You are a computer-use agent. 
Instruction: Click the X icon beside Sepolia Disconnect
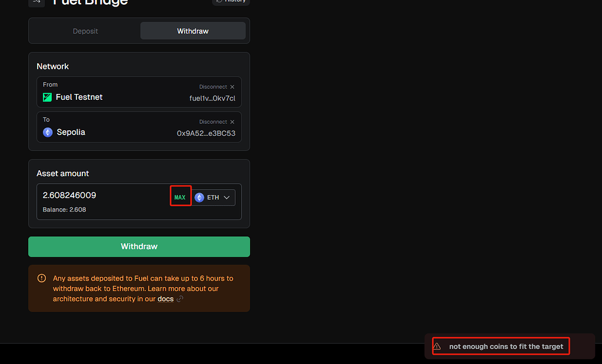point(232,122)
